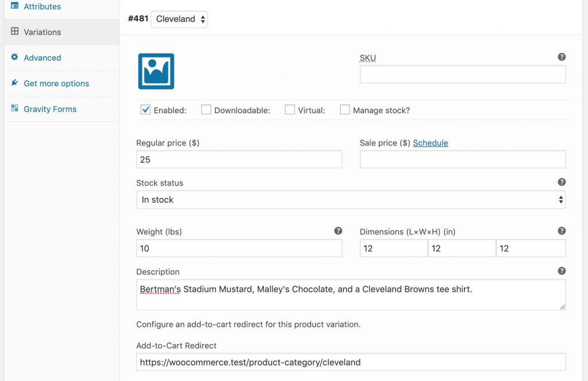Click the Attributes tab icon
This screenshot has height=381, width=588.
click(14, 6)
